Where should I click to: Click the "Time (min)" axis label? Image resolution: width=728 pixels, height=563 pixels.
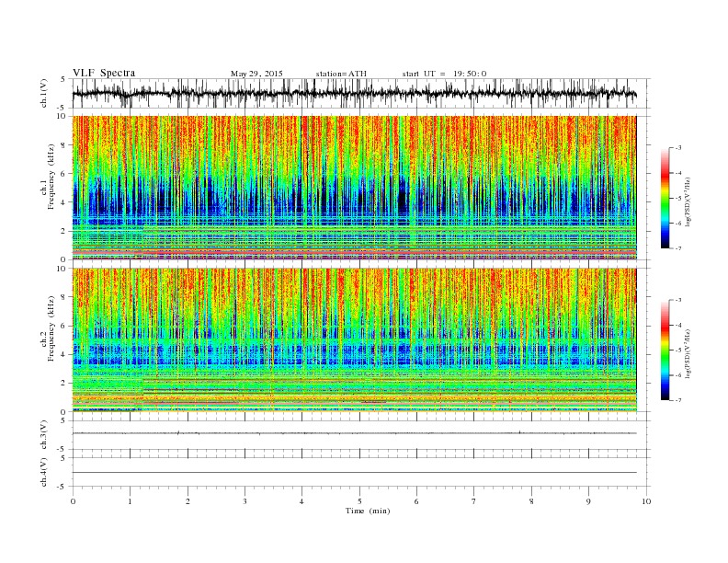click(x=368, y=511)
